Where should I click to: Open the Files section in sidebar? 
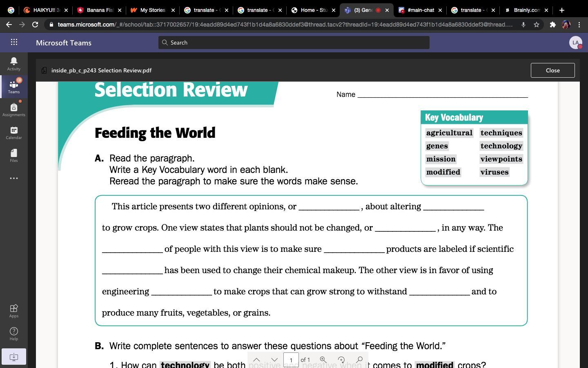point(13,155)
